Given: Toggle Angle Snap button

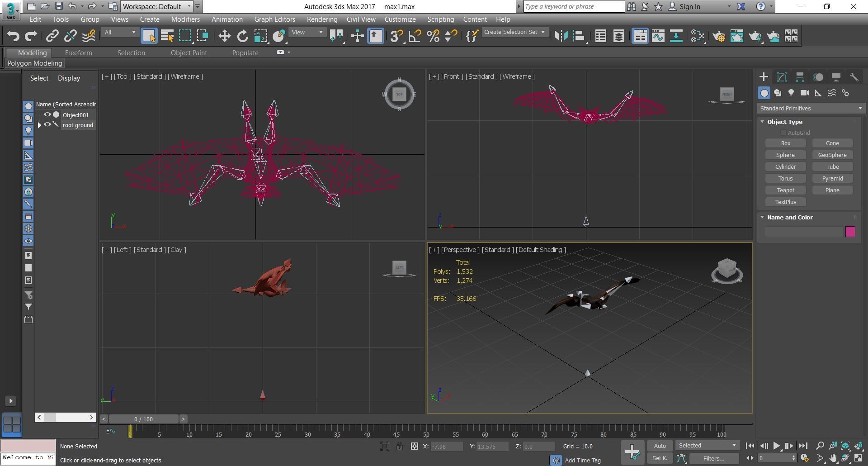Looking at the screenshot, I should point(415,36).
